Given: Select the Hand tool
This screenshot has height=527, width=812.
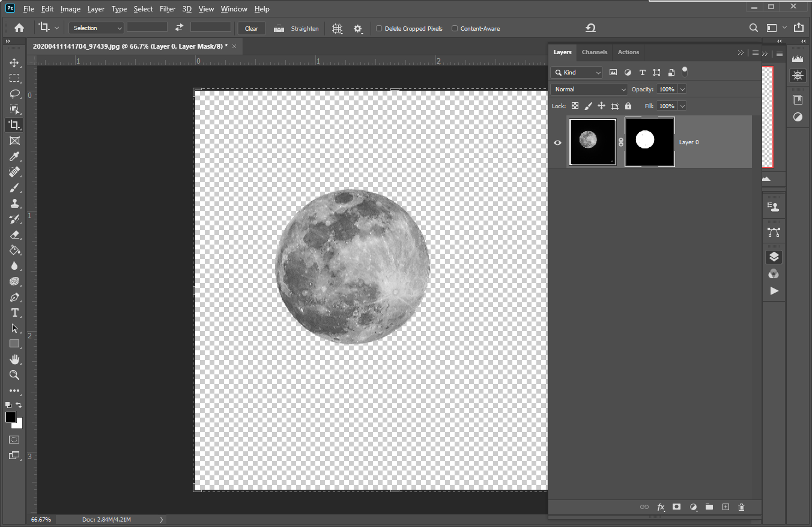Looking at the screenshot, I should coord(14,359).
